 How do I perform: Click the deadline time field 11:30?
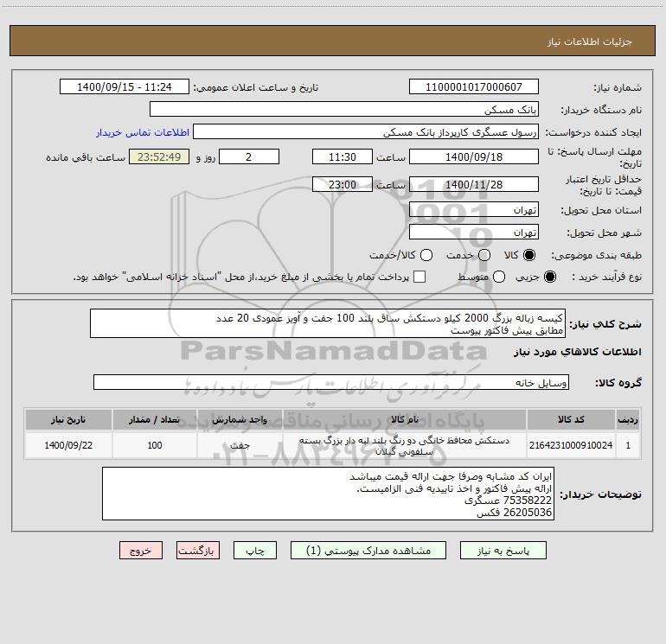click(x=343, y=156)
